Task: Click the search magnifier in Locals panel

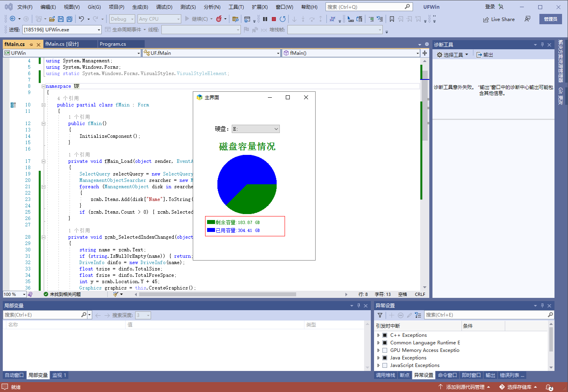Action: coord(83,315)
